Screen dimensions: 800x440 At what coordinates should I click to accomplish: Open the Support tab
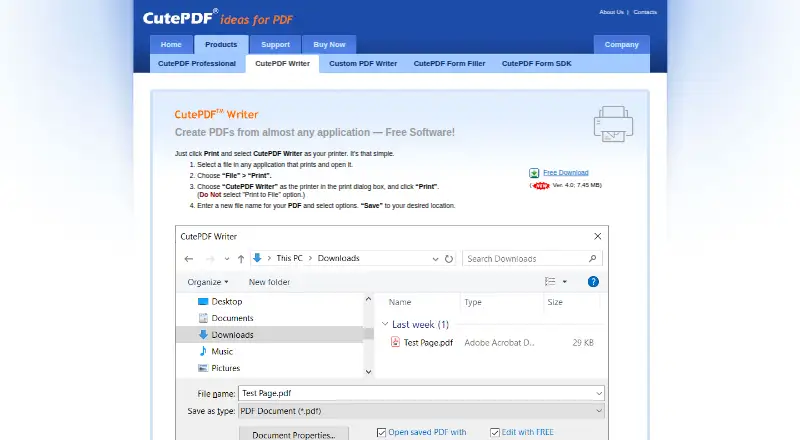coord(276,44)
